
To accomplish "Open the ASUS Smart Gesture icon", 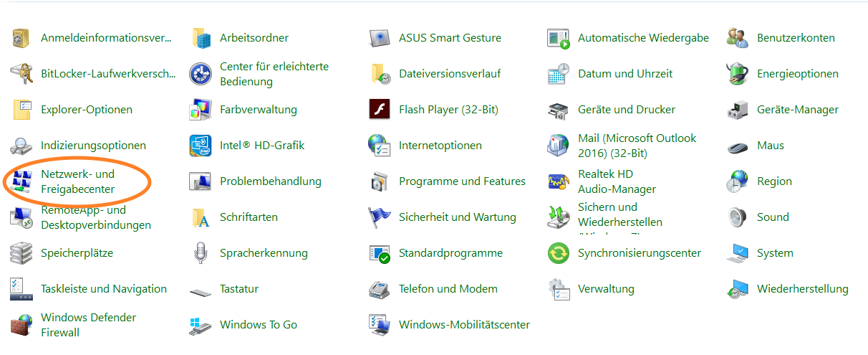I will pyautogui.click(x=380, y=38).
